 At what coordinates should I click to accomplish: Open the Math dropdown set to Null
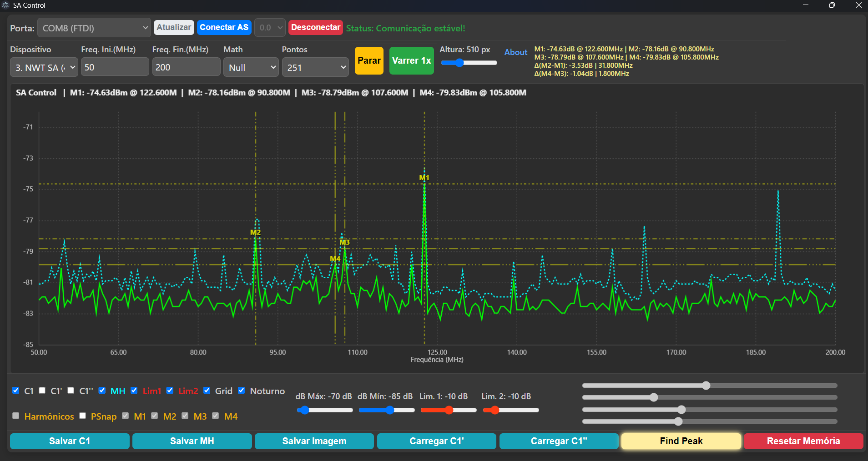click(251, 67)
